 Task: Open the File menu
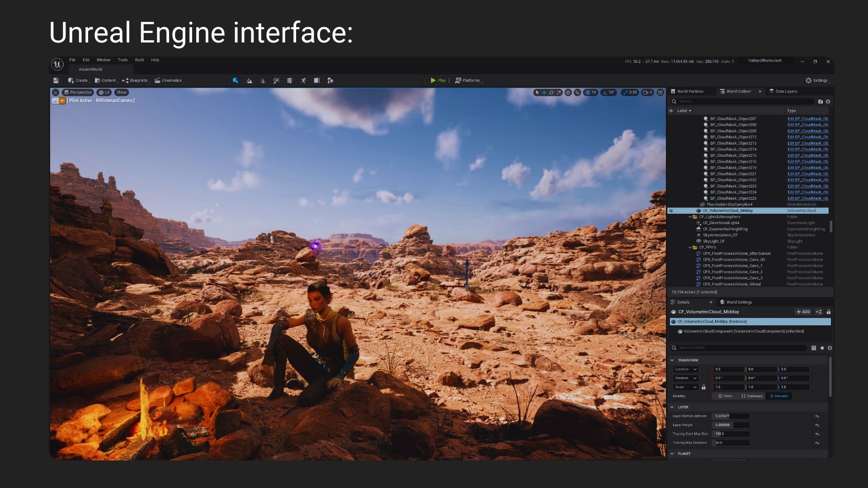(x=72, y=60)
